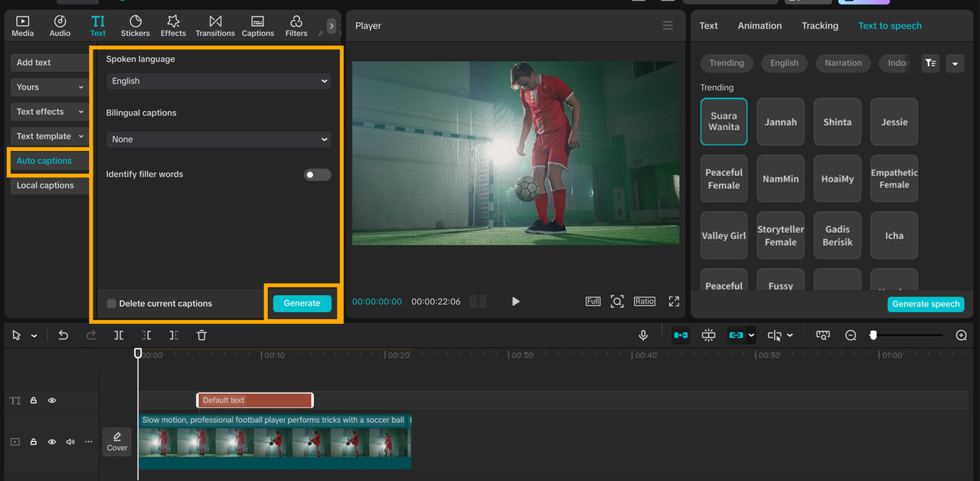The image size is (980, 481).
Task: Open the Transitions panel
Action: 215,26
